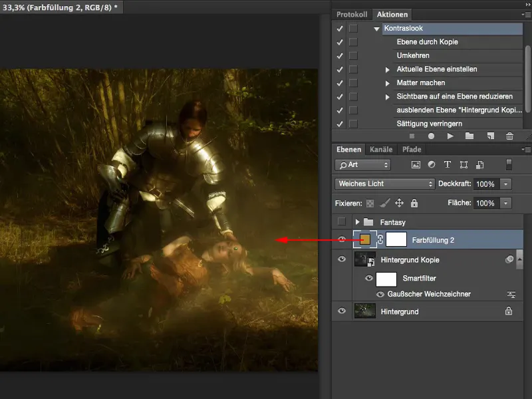The height and width of the screenshot is (399, 532).
Task: Click Deckkraft 100% value field
Action: point(486,184)
